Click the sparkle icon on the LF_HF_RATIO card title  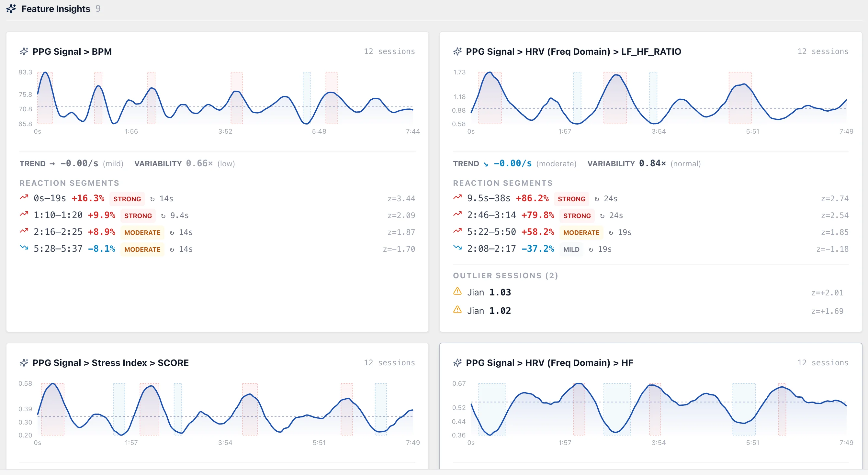(x=457, y=51)
